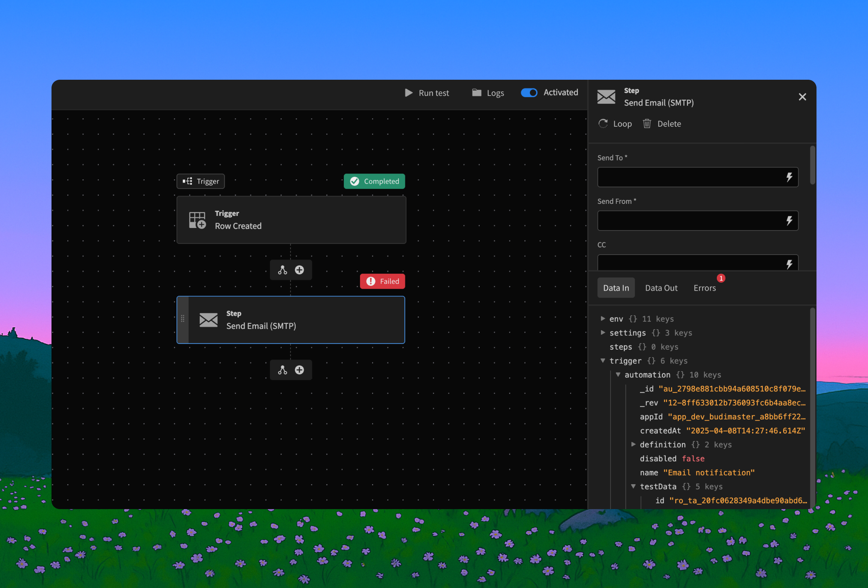This screenshot has height=588, width=868.
Task: Click the Loop icon in the step panel
Action: coord(603,124)
